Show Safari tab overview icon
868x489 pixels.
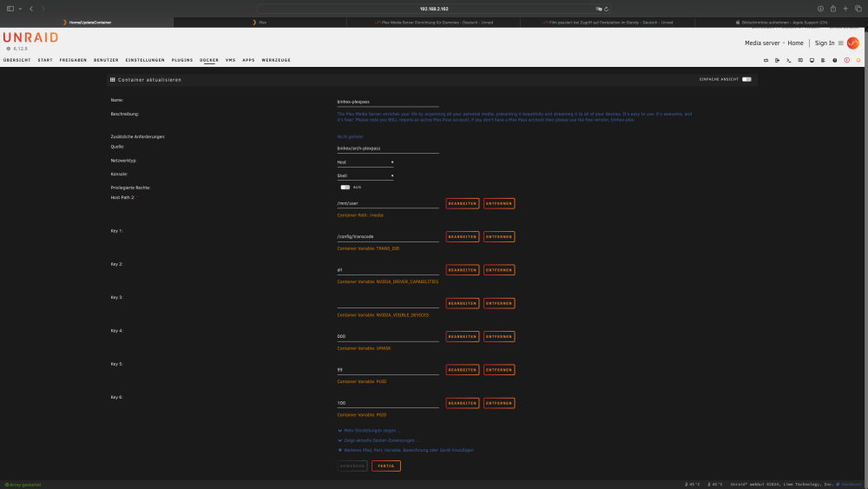pyautogui.click(x=858, y=9)
